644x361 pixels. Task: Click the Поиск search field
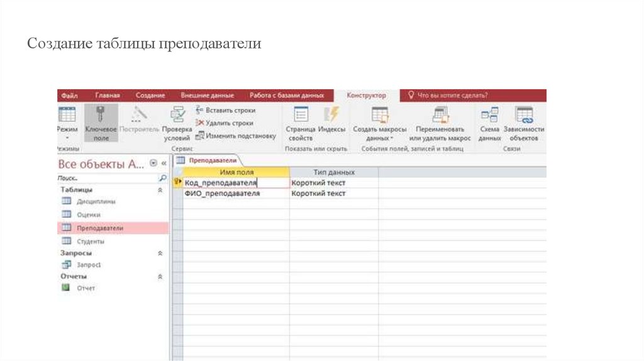point(106,179)
